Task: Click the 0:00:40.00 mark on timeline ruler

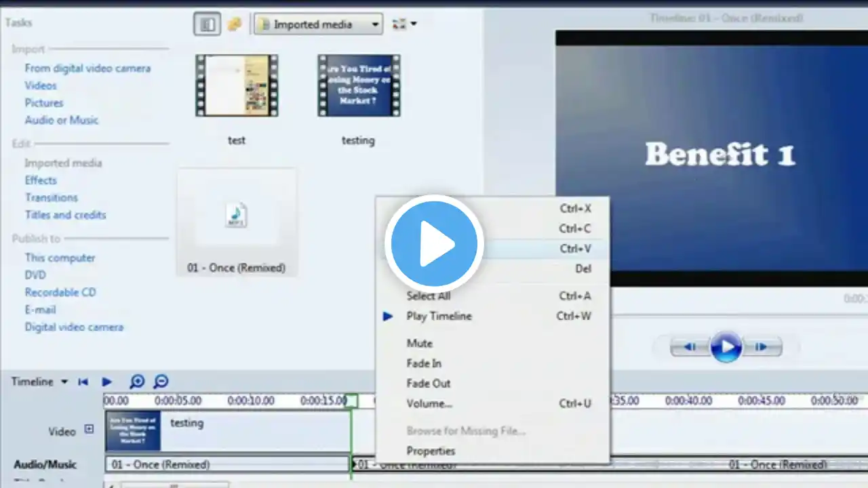Action: [688, 401]
